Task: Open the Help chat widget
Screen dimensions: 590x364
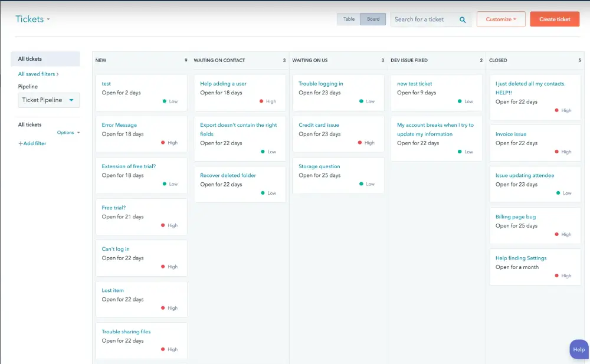Action: tap(579, 349)
